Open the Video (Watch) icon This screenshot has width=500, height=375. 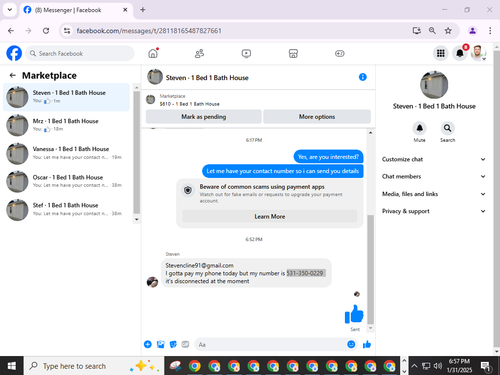click(x=246, y=53)
